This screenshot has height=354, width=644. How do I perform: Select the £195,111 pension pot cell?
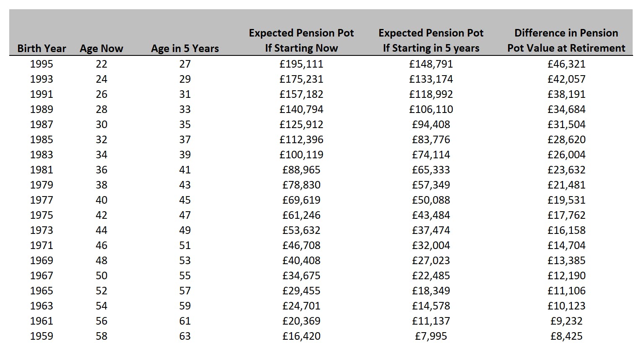tap(301, 64)
